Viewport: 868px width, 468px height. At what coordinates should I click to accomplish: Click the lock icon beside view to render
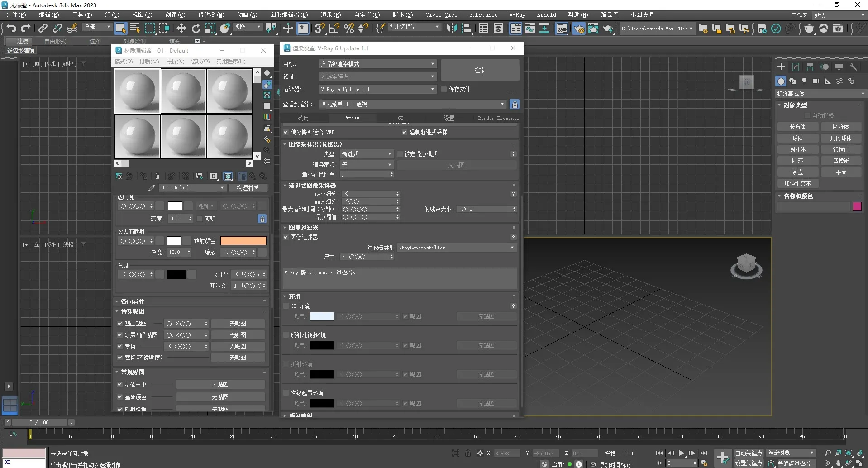click(x=515, y=105)
